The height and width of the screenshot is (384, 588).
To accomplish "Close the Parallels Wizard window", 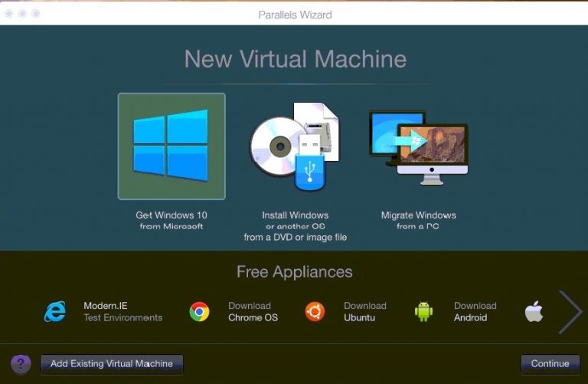I will click(9, 14).
